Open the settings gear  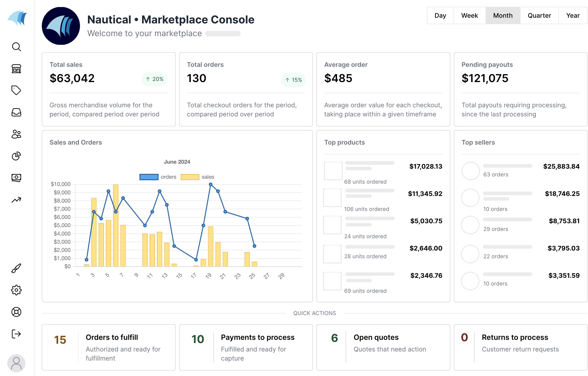tap(16, 290)
